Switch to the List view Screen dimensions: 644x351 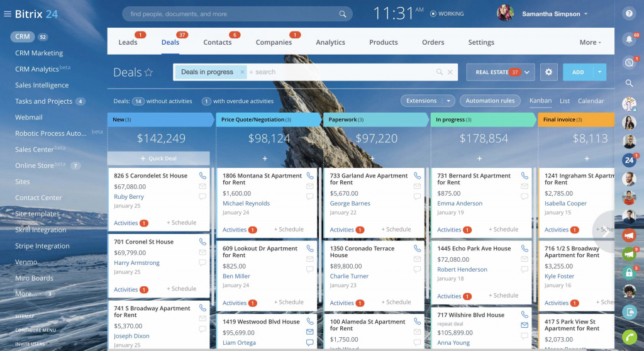tap(565, 101)
